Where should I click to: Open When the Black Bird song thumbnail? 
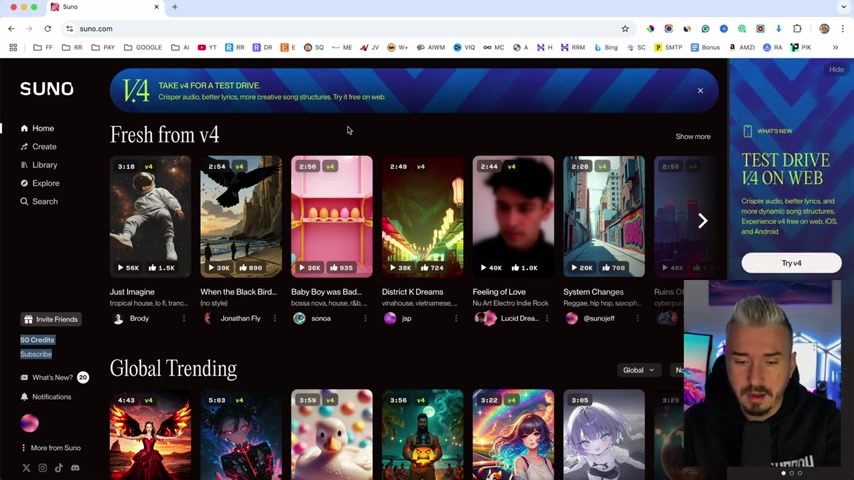click(x=241, y=216)
